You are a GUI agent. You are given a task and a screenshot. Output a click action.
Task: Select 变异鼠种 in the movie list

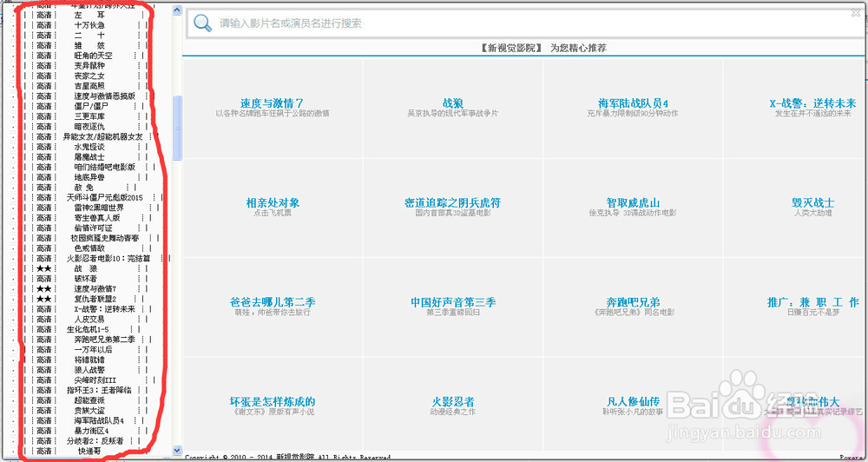pos(89,65)
